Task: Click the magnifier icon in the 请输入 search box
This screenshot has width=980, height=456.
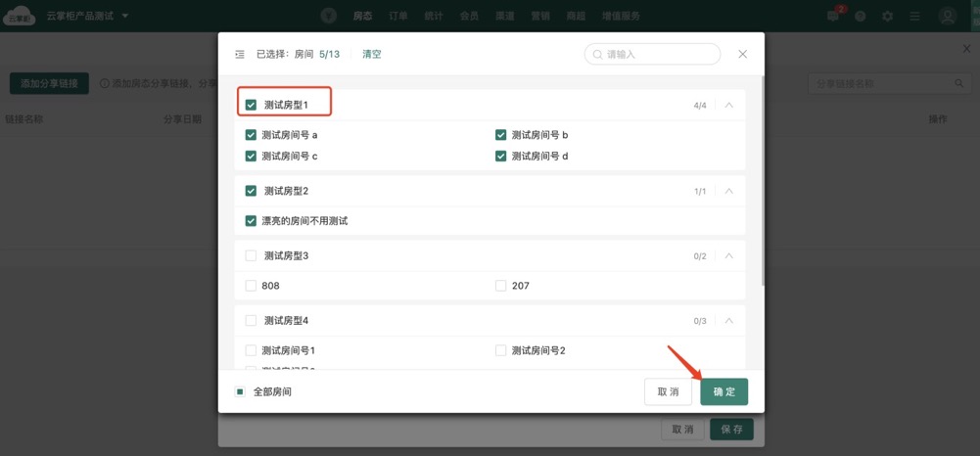Action: coord(597,55)
